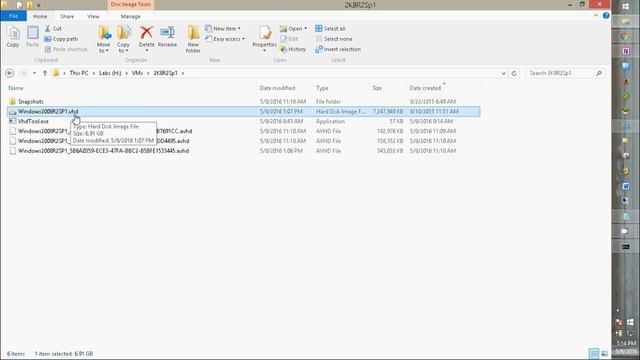The width and height of the screenshot is (640, 360).
Task: Click the blue Help icon
Action: [606, 16]
